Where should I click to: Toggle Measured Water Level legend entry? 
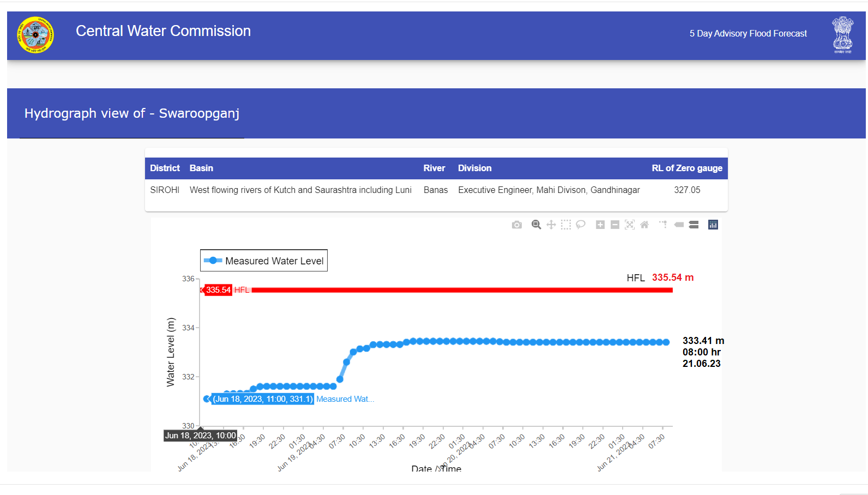264,261
